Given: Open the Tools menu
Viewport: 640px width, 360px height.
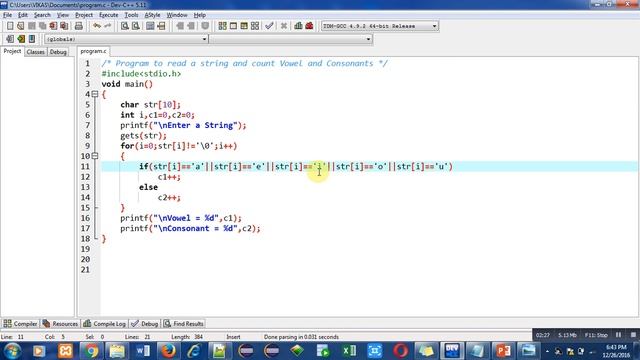Looking at the screenshot, I should [131, 15].
